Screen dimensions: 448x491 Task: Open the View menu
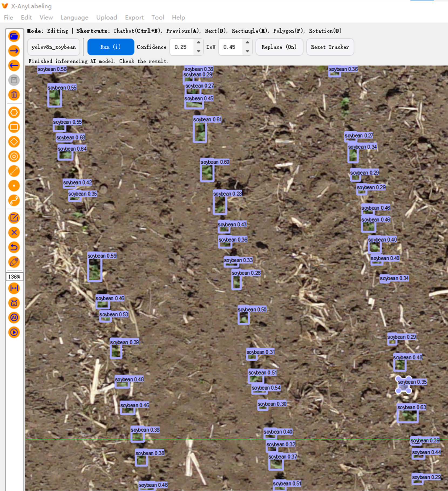pos(46,18)
